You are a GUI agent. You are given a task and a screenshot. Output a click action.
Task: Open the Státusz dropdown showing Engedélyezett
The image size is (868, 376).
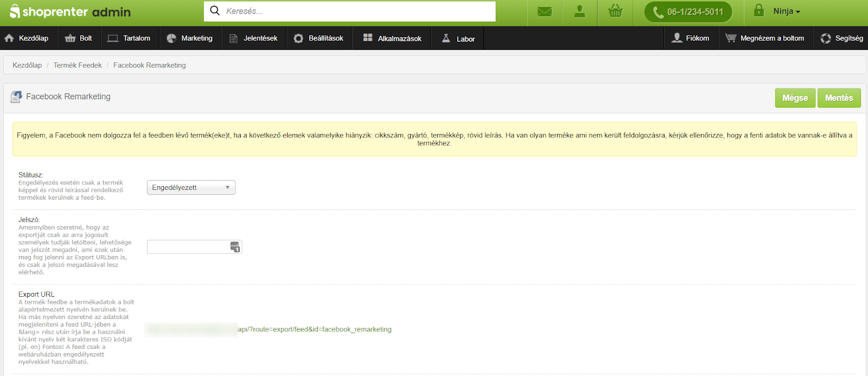pos(191,188)
